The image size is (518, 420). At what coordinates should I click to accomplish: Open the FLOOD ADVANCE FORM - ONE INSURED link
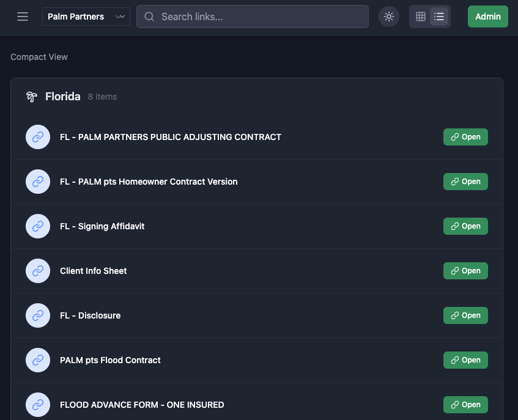(x=465, y=405)
